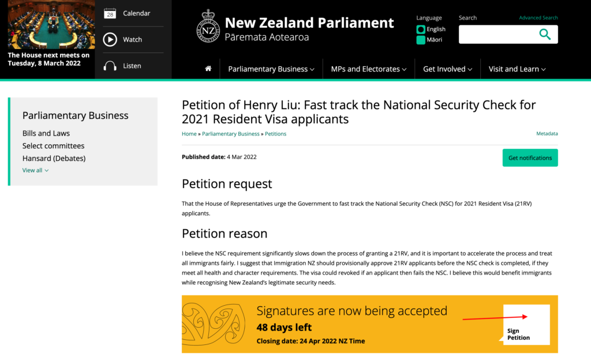Open Bills and Laws sidebar item

(46, 133)
